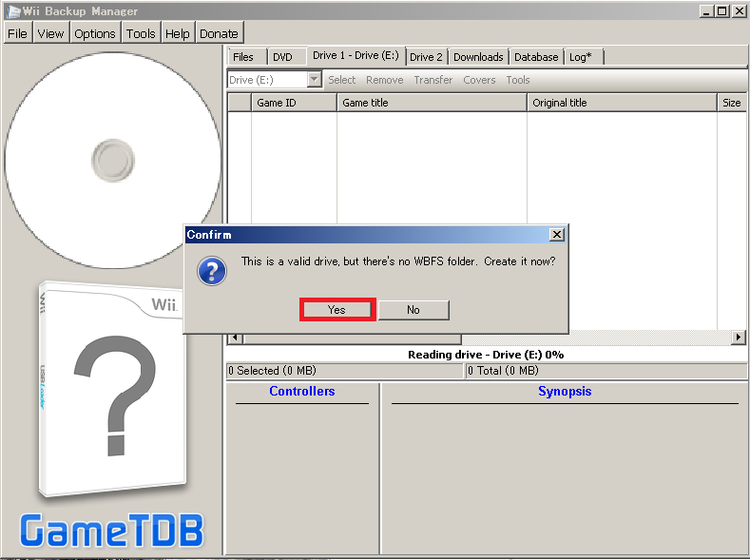Click the 0 Total (0 MB) status

[606, 371]
